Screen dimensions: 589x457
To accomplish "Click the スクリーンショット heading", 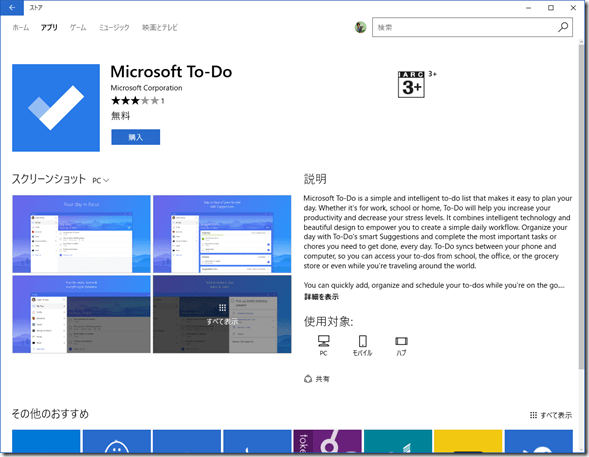I will click(49, 179).
